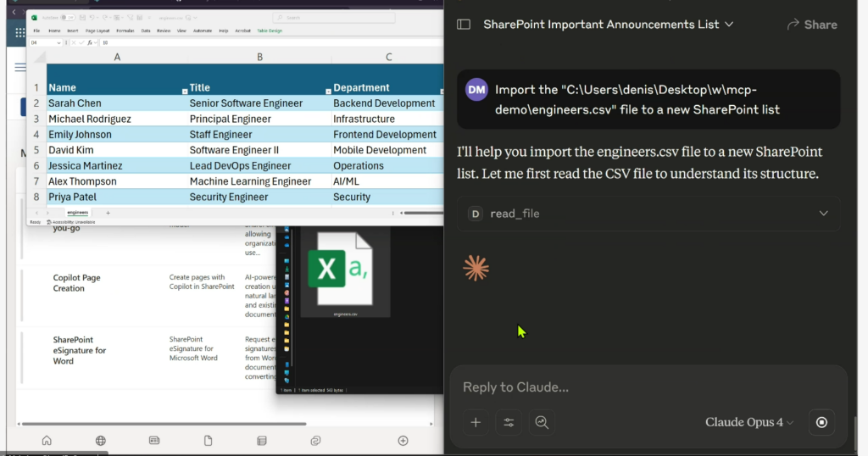Click the Copilot Page Creation list item
This screenshot has width=868, height=456.
[76, 283]
